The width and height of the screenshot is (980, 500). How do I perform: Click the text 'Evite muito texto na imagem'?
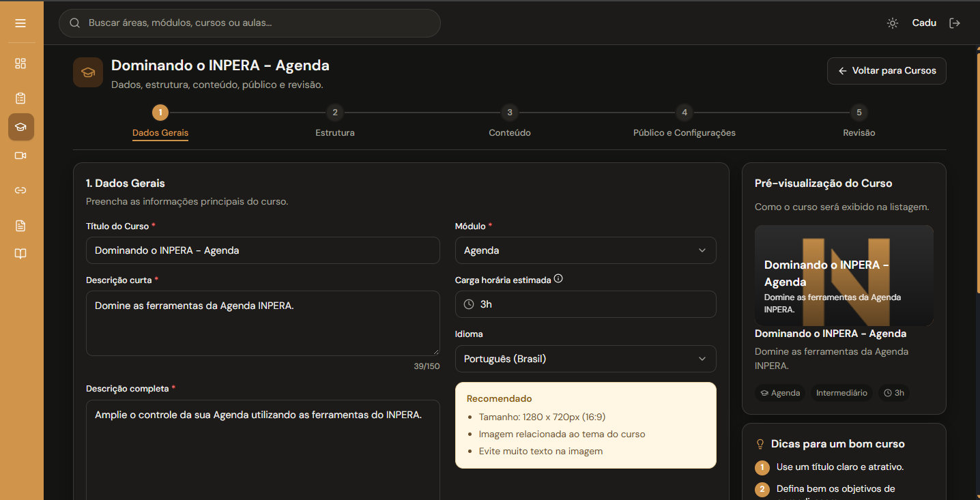point(541,451)
